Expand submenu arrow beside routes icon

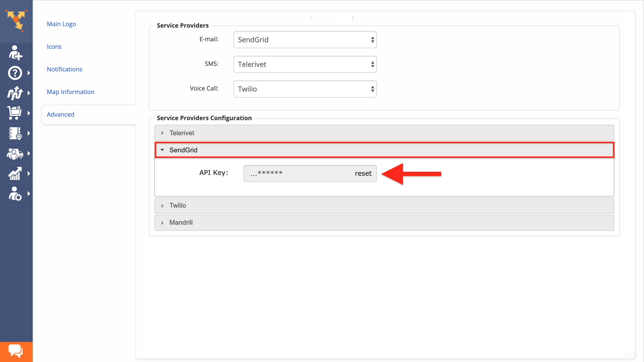pos(29,93)
